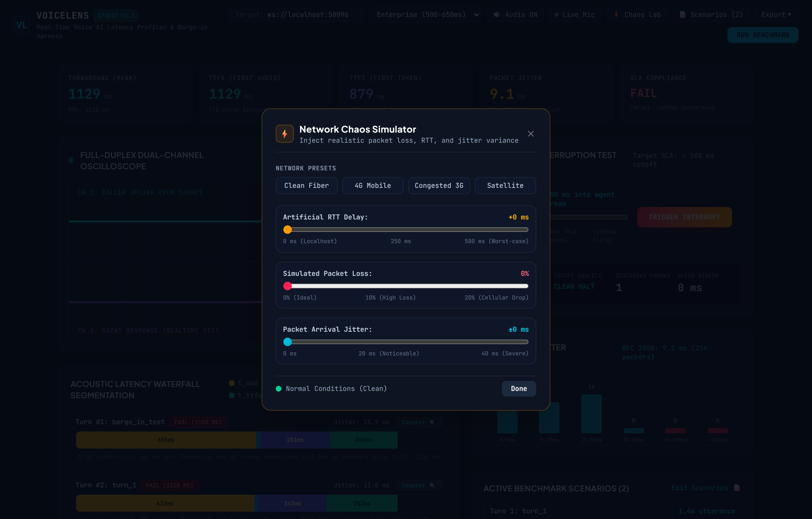812x519 pixels.
Task: Adjust the Packet Arrival Jitter slider handle
Action: click(288, 342)
